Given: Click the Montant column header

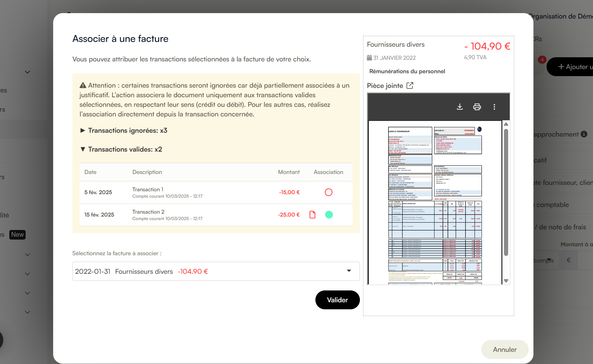Looking at the screenshot, I should [x=289, y=172].
